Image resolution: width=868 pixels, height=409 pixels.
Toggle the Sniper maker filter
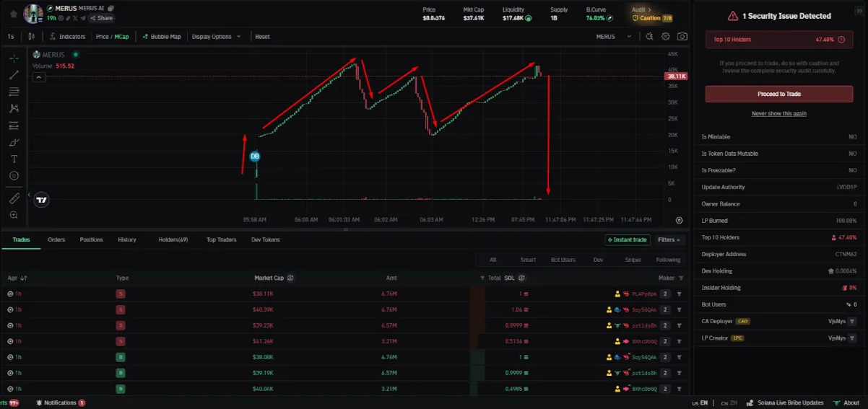pos(633,260)
